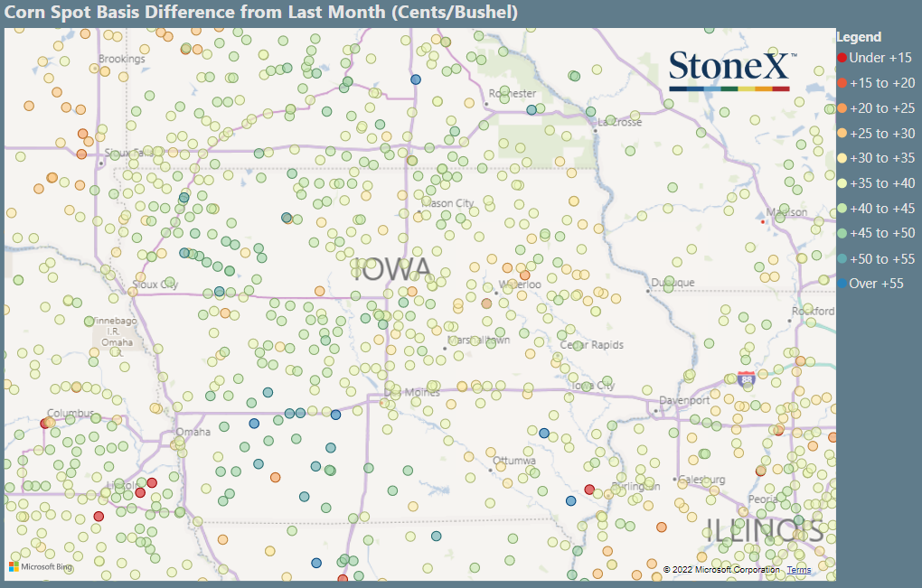
Task: Click the 'Davenport' city label
Action: [x=684, y=400]
